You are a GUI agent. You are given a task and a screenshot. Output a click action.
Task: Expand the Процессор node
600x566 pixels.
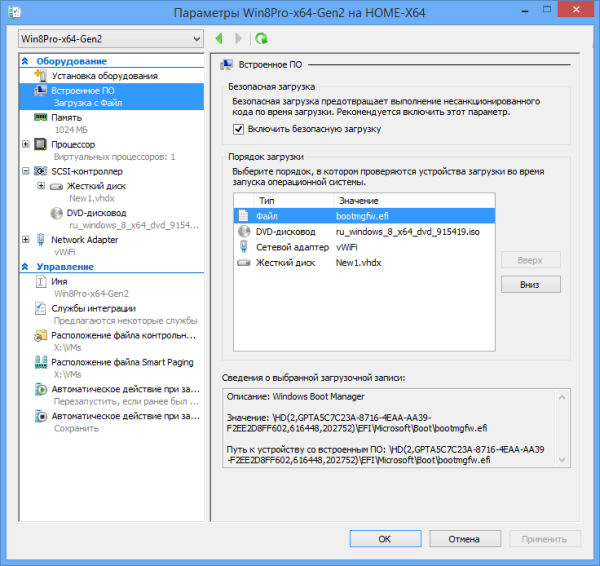[x=25, y=144]
